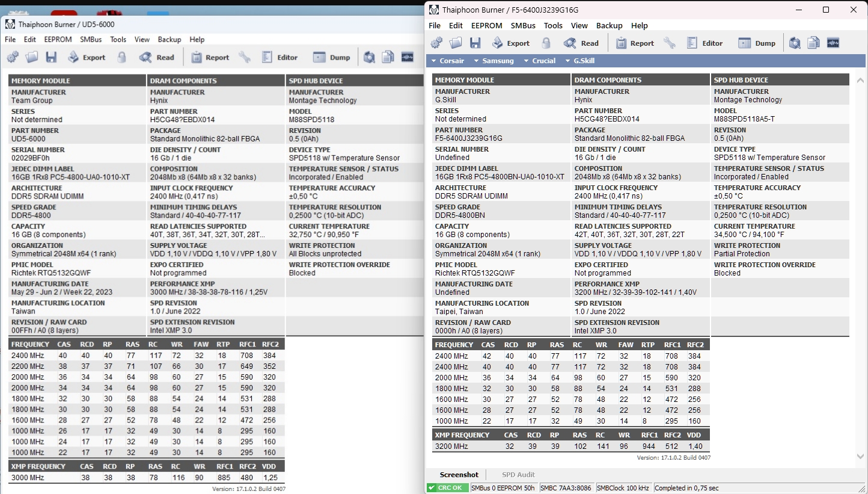Click the Export button in UD5-6000 window
The width and height of the screenshot is (868, 494).
(86, 57)
